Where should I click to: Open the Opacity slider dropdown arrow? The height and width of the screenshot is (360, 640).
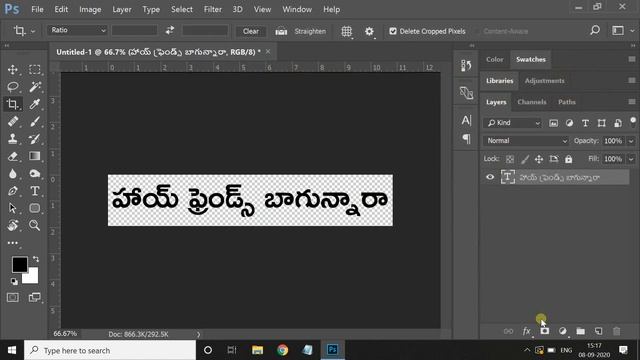(x=631, y=141)
